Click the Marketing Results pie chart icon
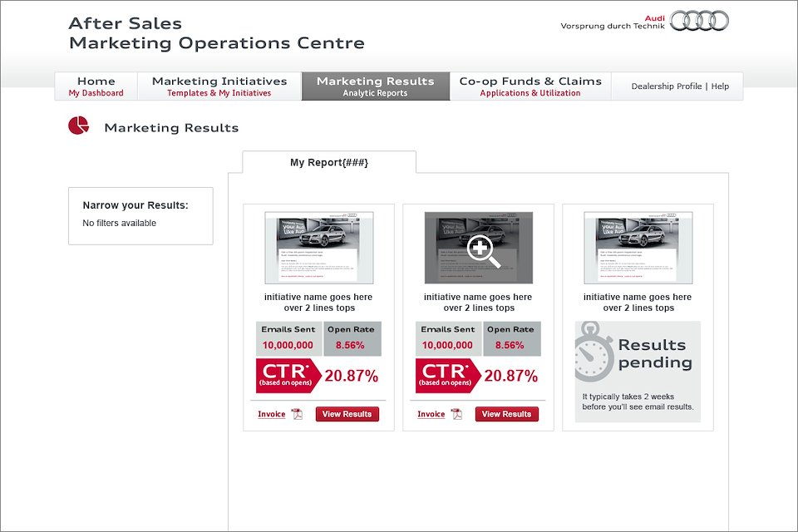 (78, 126)
